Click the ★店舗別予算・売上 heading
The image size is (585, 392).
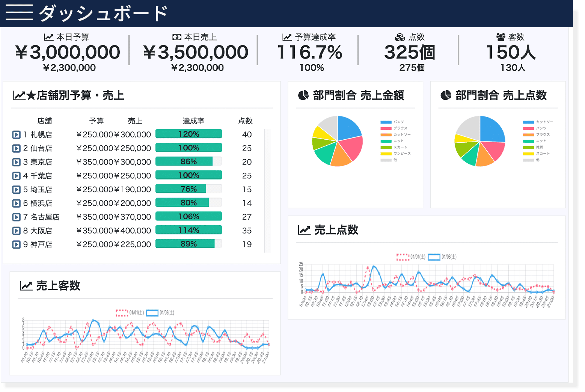[x=75, y=95]
